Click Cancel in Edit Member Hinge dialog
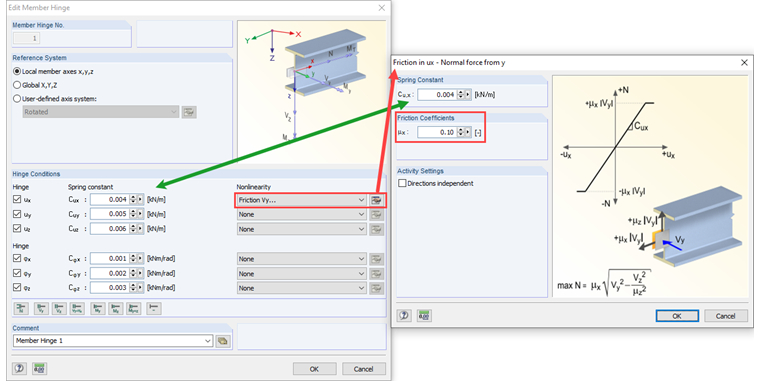The image size is (760, 381). 364,369
